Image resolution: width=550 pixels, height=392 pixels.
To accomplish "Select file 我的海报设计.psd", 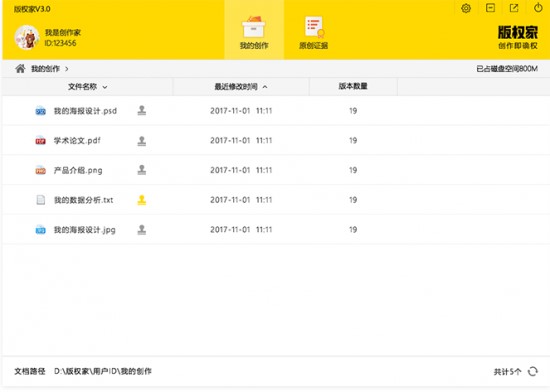I will pos(85,111).
